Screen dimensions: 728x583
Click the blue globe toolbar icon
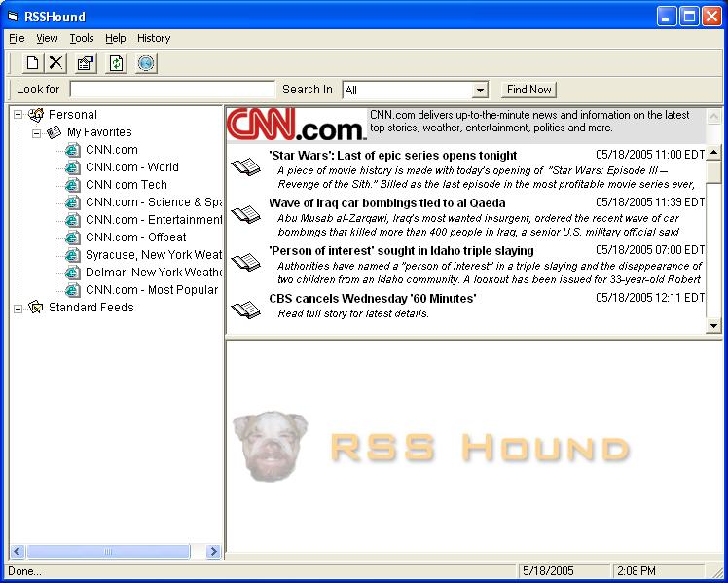click(x=146, y=63)
